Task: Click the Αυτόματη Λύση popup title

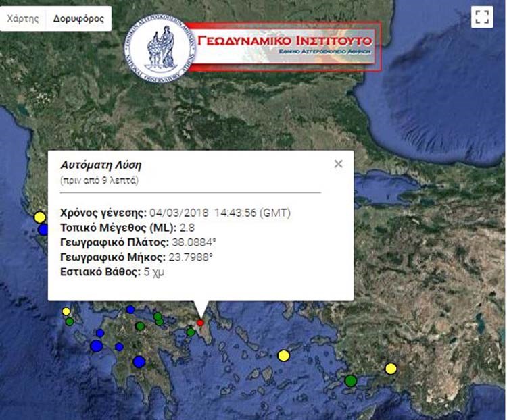Action: click(x=101, y=165)
